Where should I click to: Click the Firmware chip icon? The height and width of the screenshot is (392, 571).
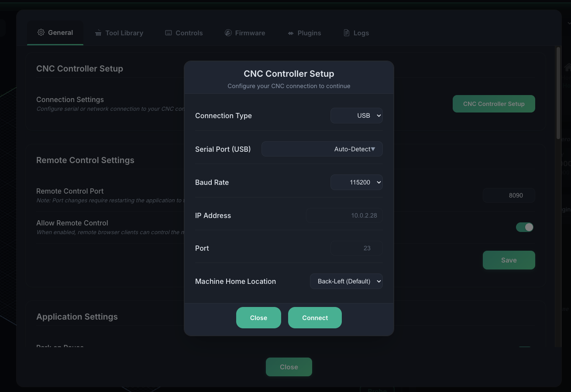pos(228,33)
